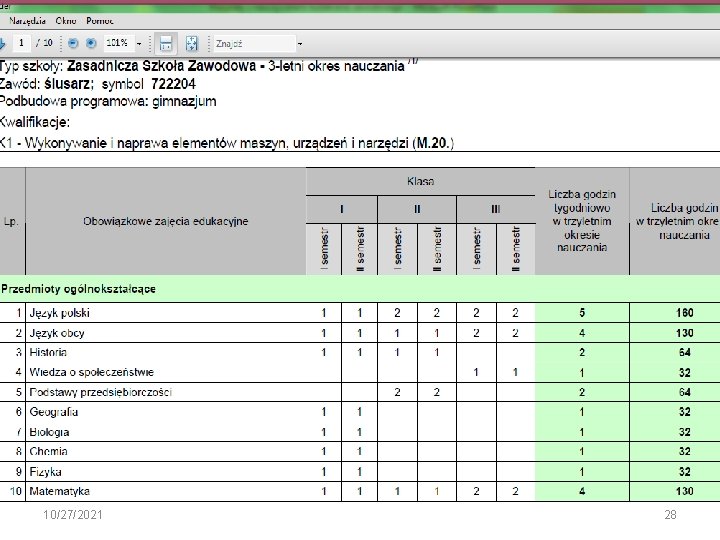Viewport: 720px width, 540px height.
Task: Click the zoom in plus icon
Action: coord(91,43)
